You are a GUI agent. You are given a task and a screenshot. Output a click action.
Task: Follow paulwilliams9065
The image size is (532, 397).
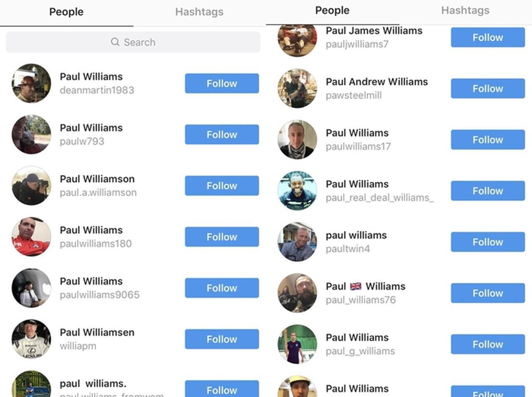(x=222, y=288)
